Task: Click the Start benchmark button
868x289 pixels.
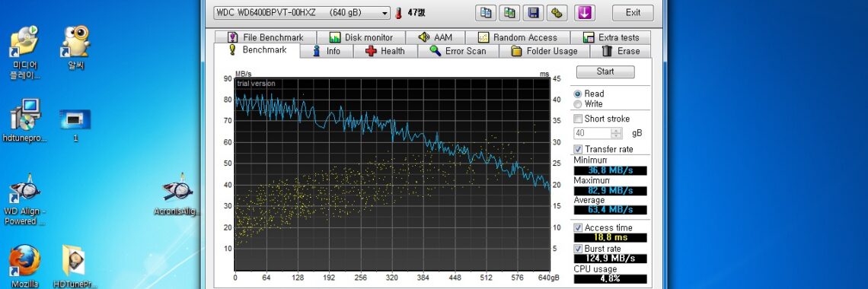Action: coord(605,71)
